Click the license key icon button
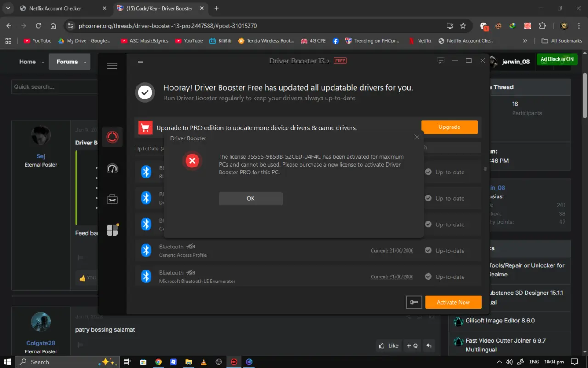The height and width of the screenshot is (368, 588). pyautogui.click(x=414, y=302)
